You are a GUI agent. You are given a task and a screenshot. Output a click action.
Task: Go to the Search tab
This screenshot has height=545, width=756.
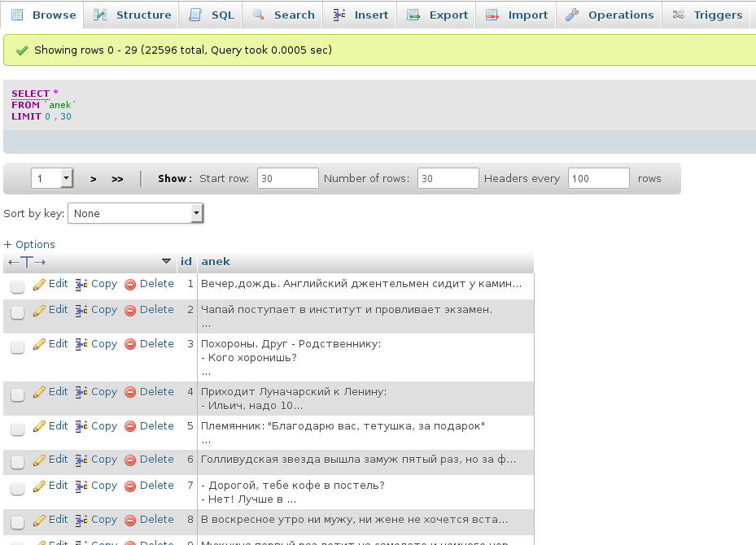click(x=283, y=15)
